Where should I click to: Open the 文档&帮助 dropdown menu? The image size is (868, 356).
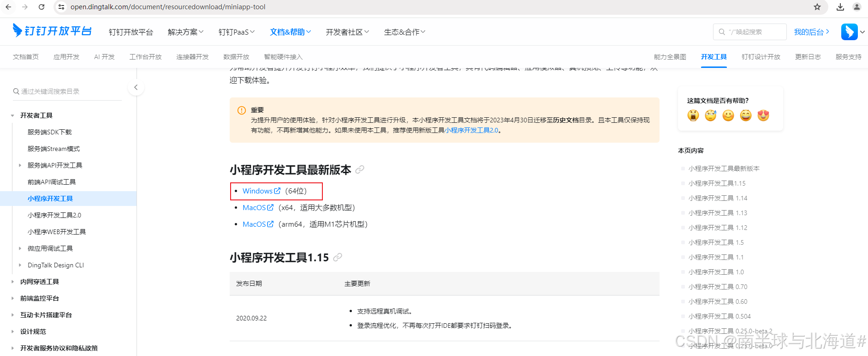click(x=291, y=32)
